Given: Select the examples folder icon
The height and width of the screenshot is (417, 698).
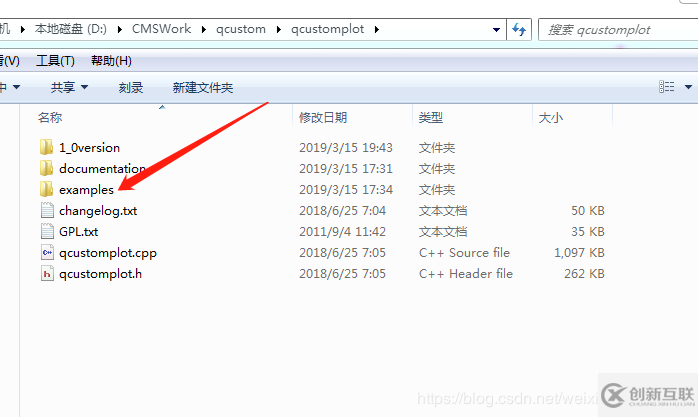Looking at the screenshot, I should tap(46, 189).
